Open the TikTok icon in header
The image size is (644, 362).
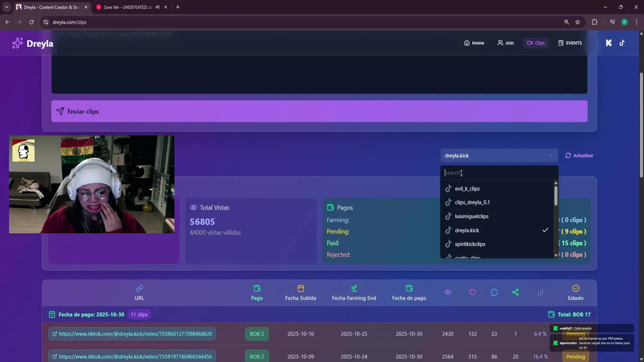pyautogui.click(x=622, y=43)
